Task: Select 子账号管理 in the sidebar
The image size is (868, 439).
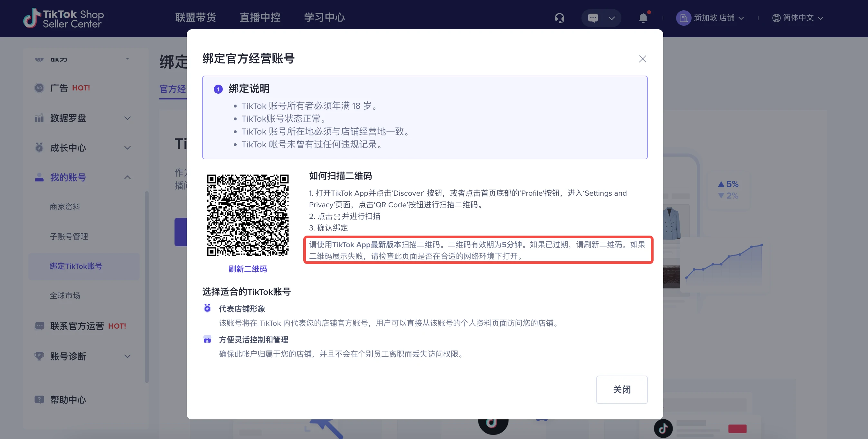Action: pos(69,237)
